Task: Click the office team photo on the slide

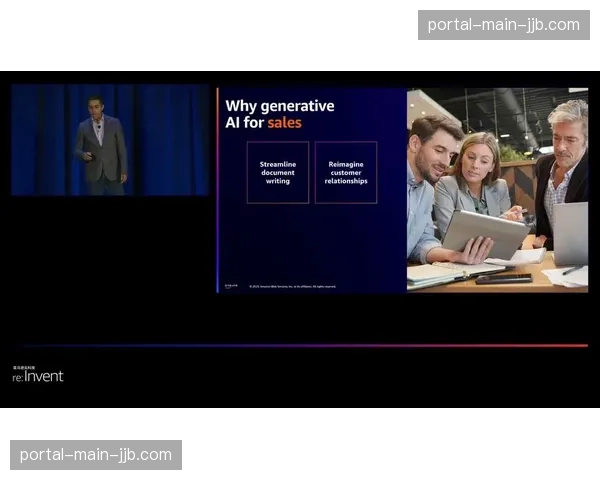Action: 497,190
